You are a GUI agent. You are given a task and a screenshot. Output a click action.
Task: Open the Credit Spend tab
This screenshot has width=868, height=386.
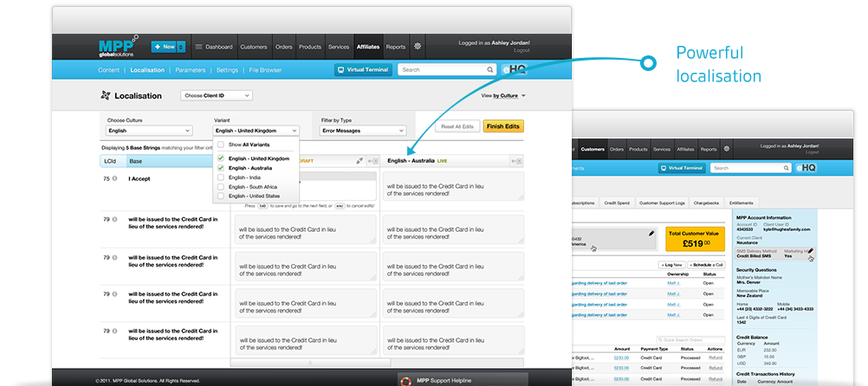pyautogui.click(x=617, y=203)
